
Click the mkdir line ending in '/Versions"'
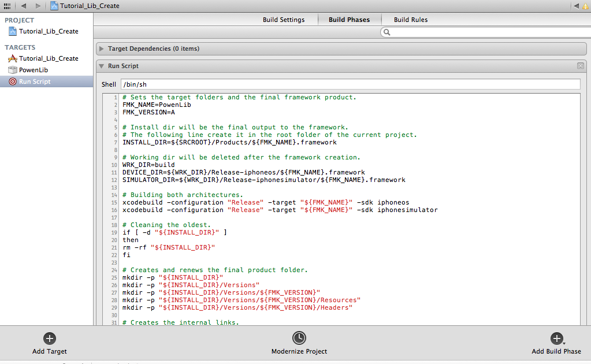191,285
